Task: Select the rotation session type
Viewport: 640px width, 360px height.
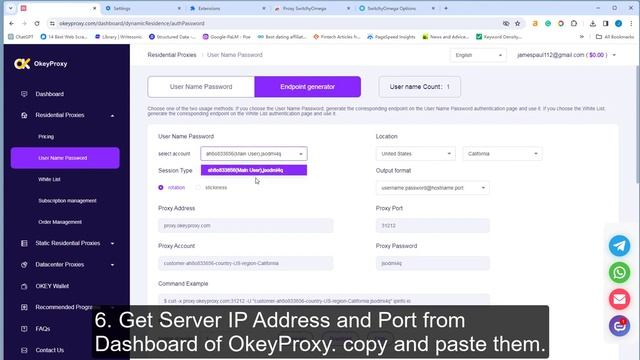Action: 161,187
